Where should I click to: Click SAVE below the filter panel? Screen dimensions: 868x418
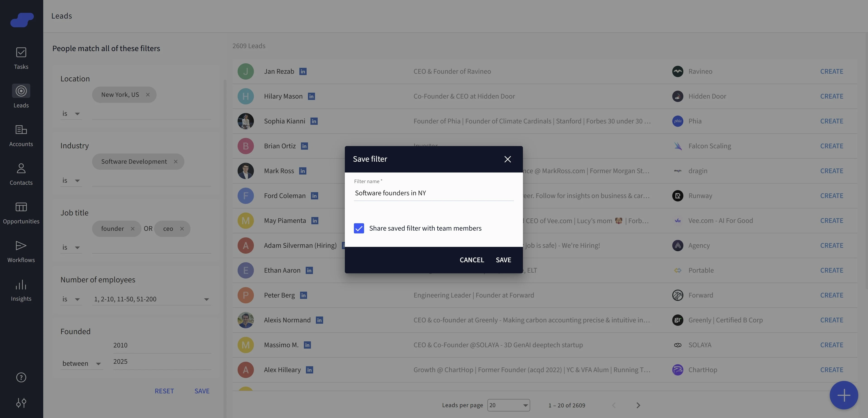202,391
